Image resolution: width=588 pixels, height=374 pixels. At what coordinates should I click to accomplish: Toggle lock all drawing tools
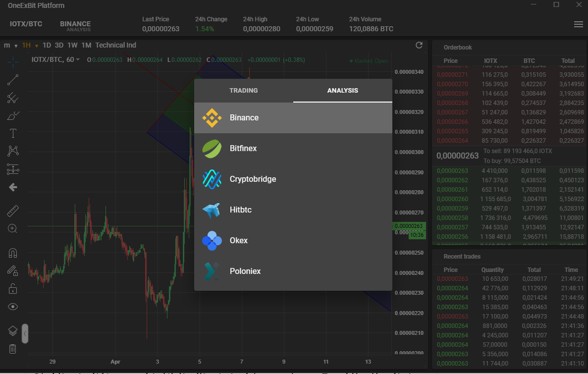pyautogui.click(x=13, y=288)
